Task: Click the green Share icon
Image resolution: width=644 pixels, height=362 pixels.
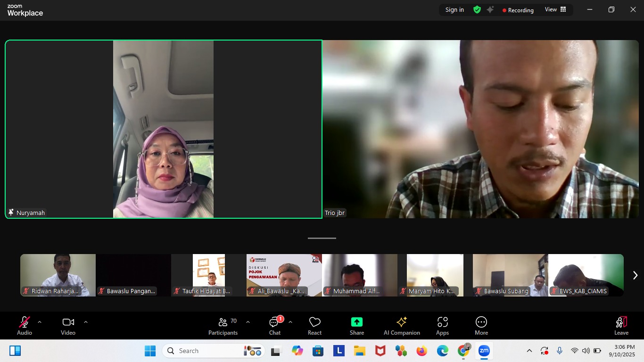Action: point(356,322)
